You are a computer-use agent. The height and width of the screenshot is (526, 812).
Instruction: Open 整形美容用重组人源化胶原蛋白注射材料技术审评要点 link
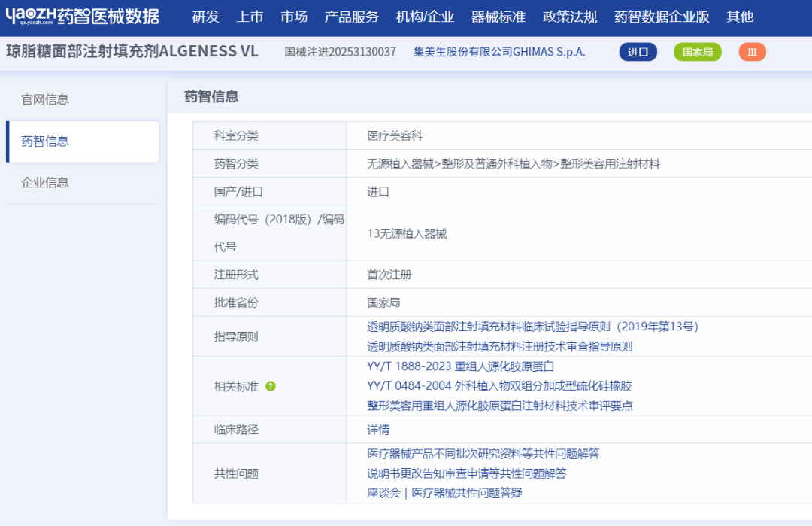[500, 406]
